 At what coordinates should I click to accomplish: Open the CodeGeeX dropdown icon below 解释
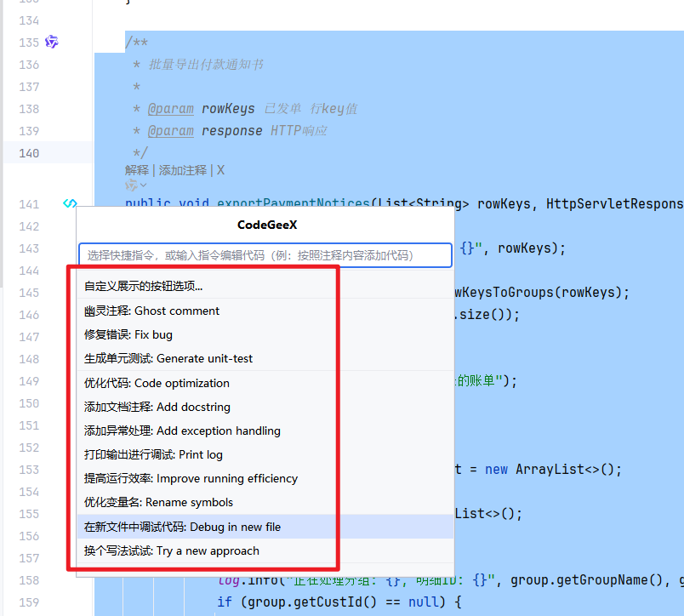[x=135, y=185]
